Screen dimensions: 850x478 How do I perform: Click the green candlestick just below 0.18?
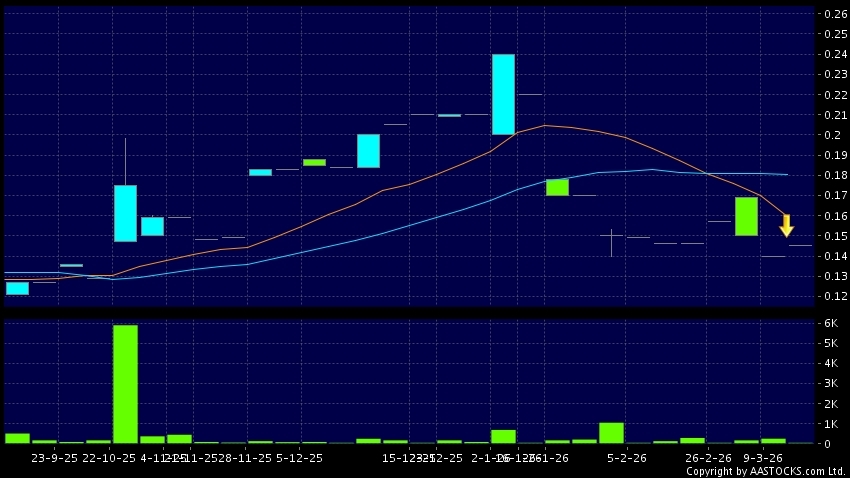(557, 187)
